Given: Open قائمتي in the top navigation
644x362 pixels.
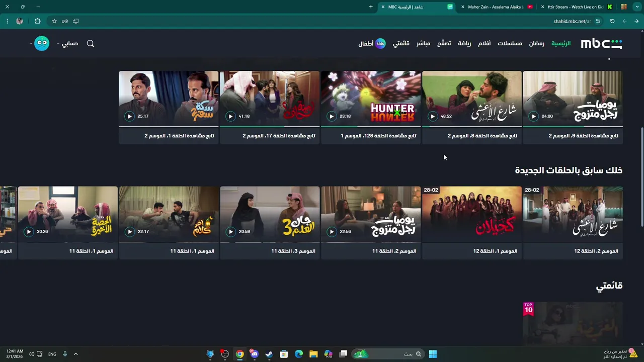Looking at the screenshot, I should point(401,44).
